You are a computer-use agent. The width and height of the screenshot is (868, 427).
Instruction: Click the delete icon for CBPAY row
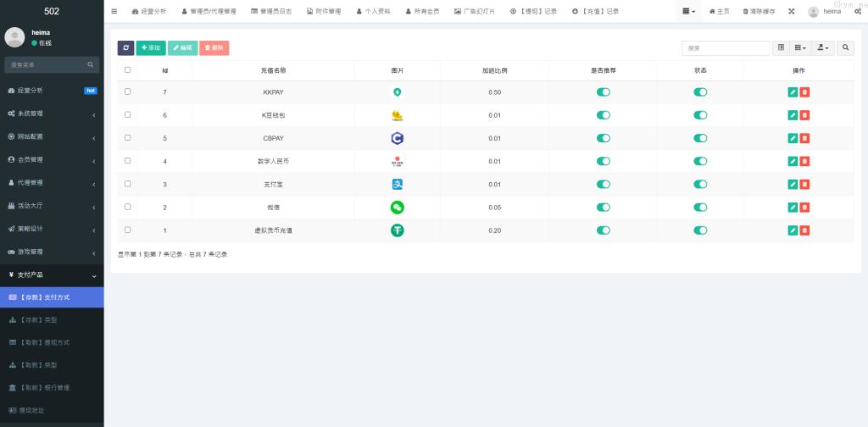pyautogui.click(x=804, y=138)
